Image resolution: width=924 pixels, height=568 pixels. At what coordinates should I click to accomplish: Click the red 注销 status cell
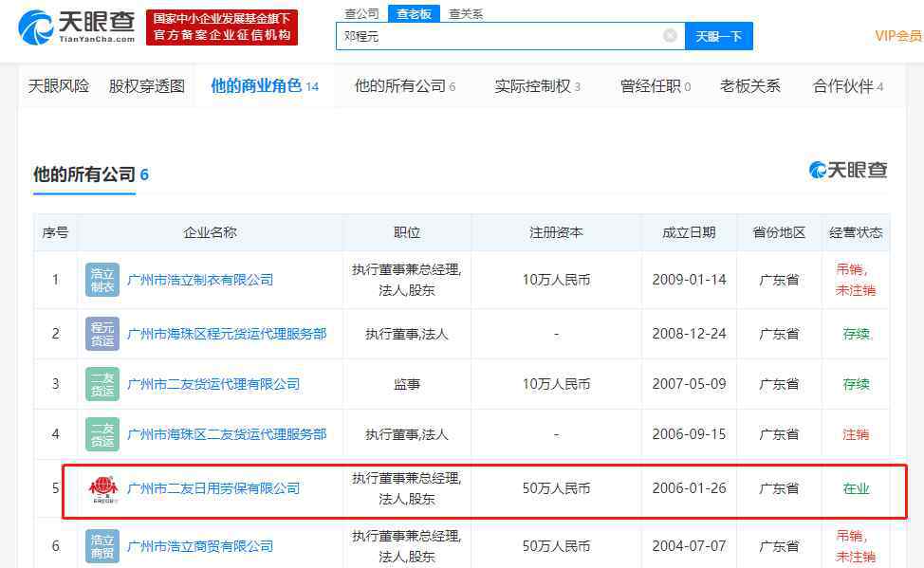[856, 434]
